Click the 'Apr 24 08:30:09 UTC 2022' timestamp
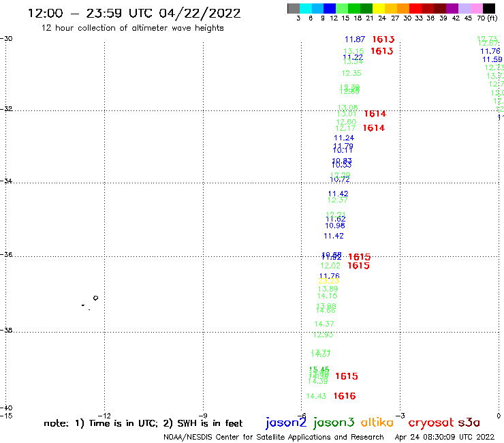This screenshot has width=504, height=443. point(445,438)
